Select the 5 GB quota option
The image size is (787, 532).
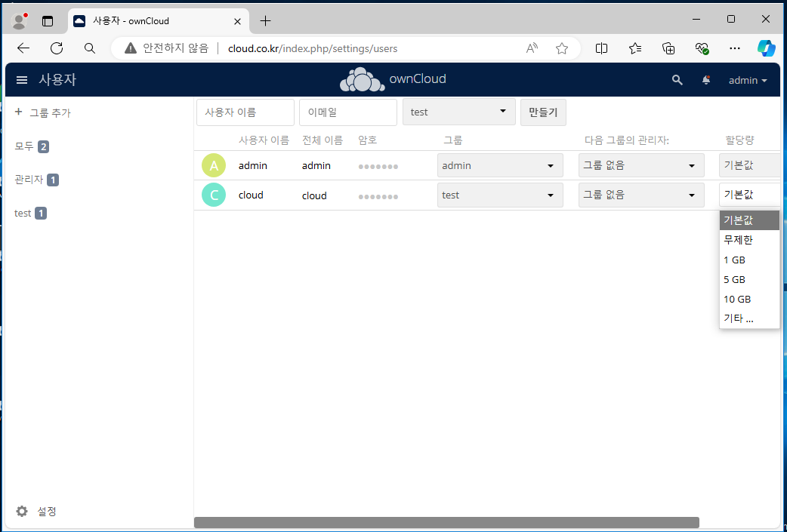pos(749,279)
